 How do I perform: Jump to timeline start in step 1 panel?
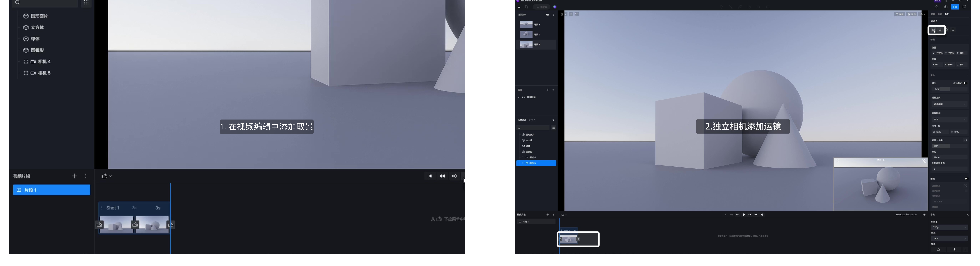[x=430, y=176]
